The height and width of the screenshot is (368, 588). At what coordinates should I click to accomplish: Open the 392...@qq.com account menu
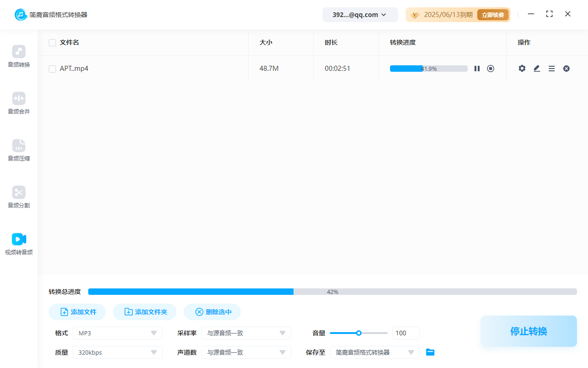click(360, 14)
